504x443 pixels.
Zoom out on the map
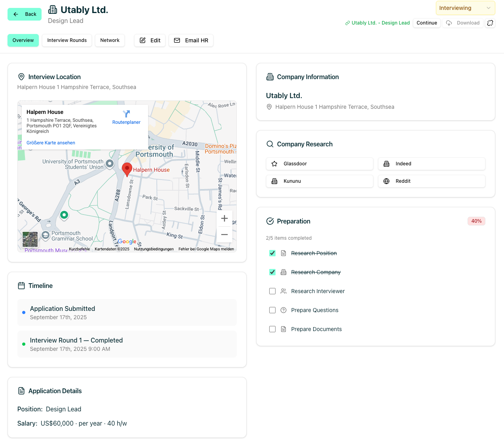point(224,235)
